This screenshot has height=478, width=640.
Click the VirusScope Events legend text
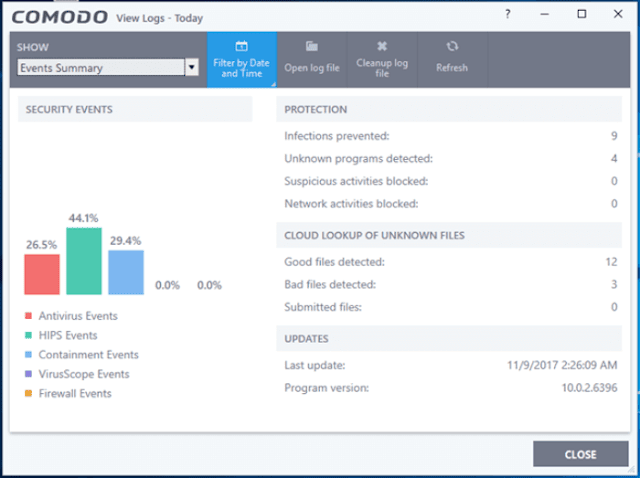point(84,374)
